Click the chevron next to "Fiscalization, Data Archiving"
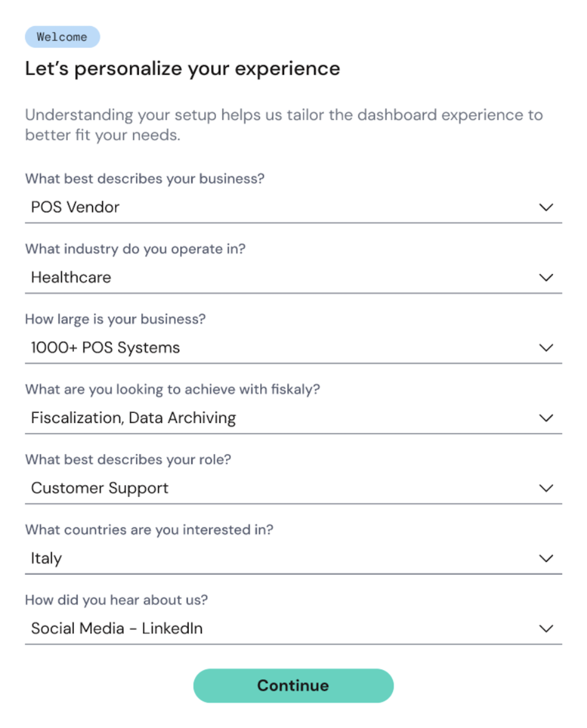 coord(546,418)
